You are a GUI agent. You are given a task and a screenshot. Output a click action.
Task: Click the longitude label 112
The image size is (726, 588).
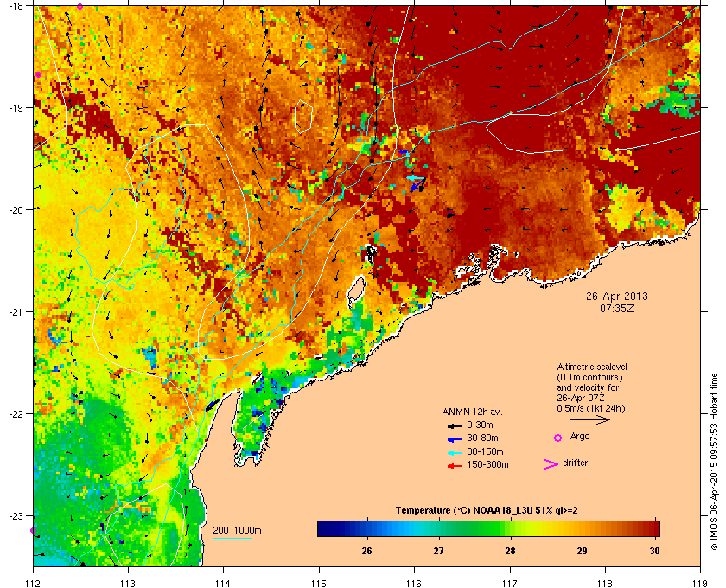(x=33, y=584)
